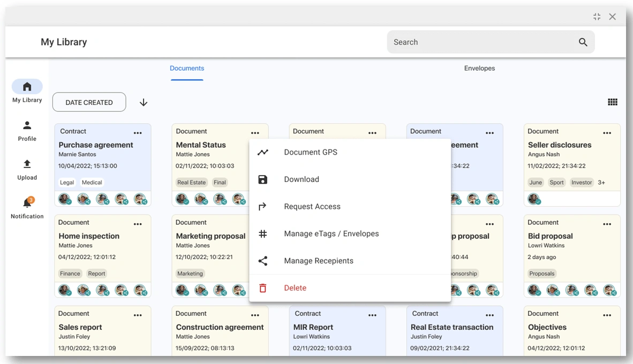Open options for Mental Status card

coord(255,133)
